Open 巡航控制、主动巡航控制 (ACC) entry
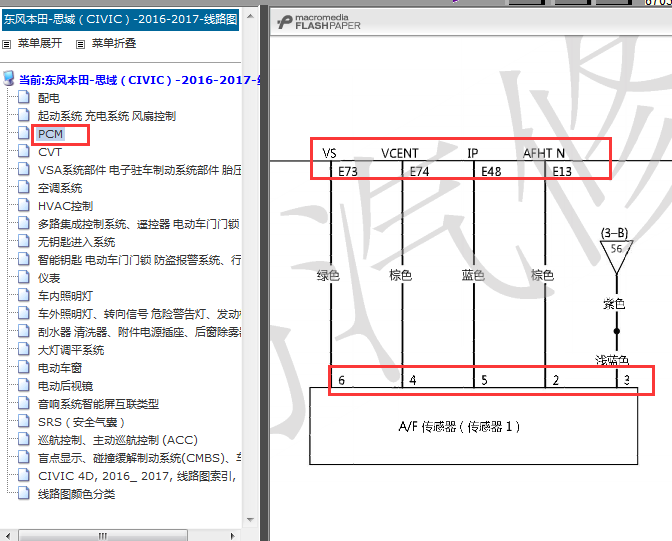 tap(118, 440)
